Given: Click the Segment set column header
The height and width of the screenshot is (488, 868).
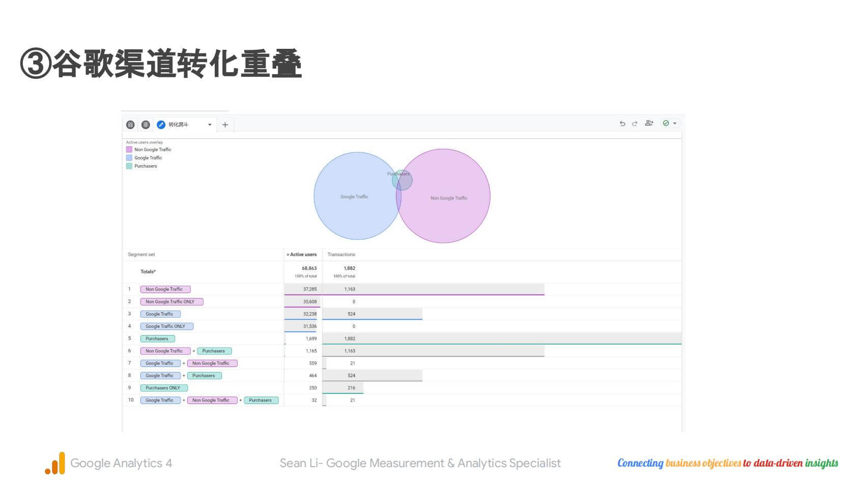Looking at the screenshot, I should [141, 255].
